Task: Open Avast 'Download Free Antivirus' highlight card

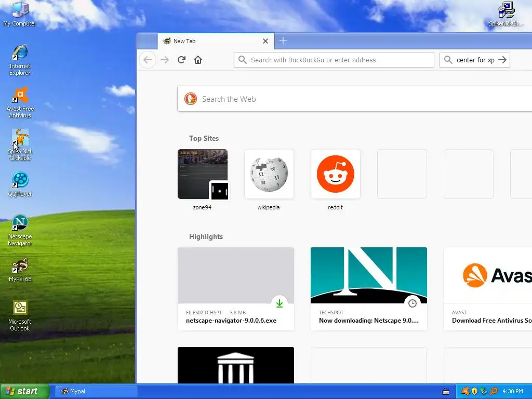Action: coord(487,289)
